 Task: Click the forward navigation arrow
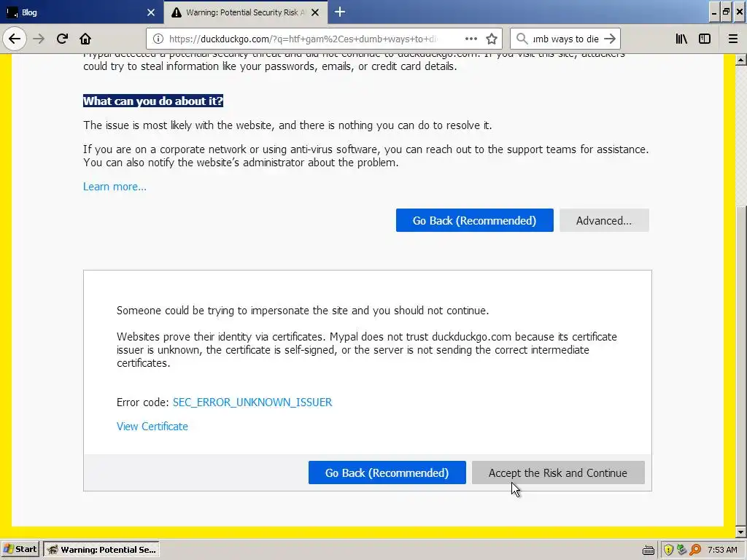pos(39,39)
